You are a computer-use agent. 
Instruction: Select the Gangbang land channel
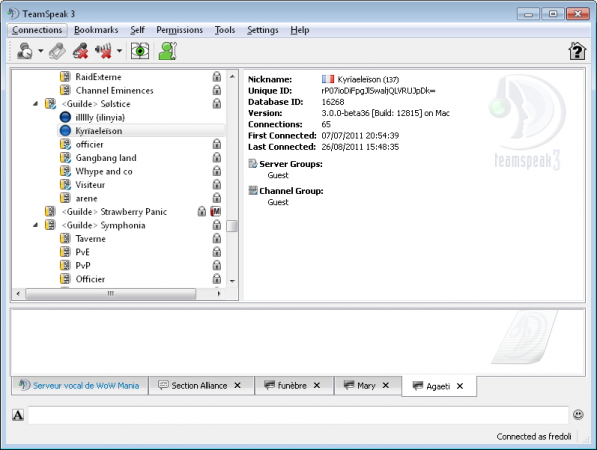[106, 158]
